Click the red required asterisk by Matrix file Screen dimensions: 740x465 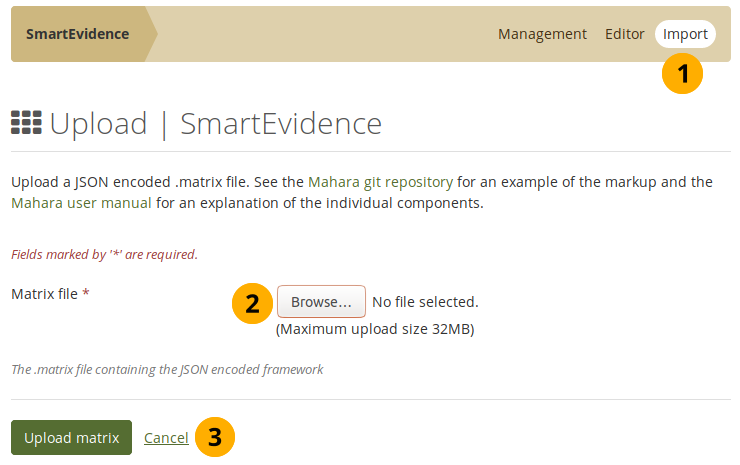pyautogui.click(x=86, y=294)
